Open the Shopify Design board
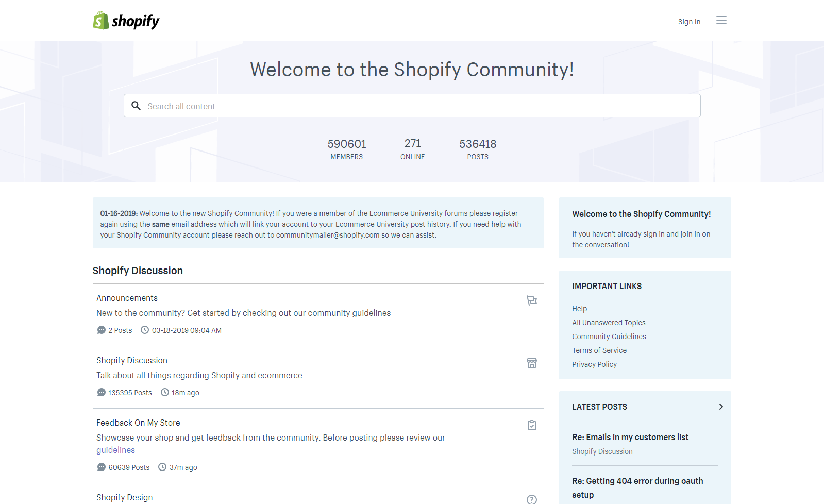 click(124, 497)
